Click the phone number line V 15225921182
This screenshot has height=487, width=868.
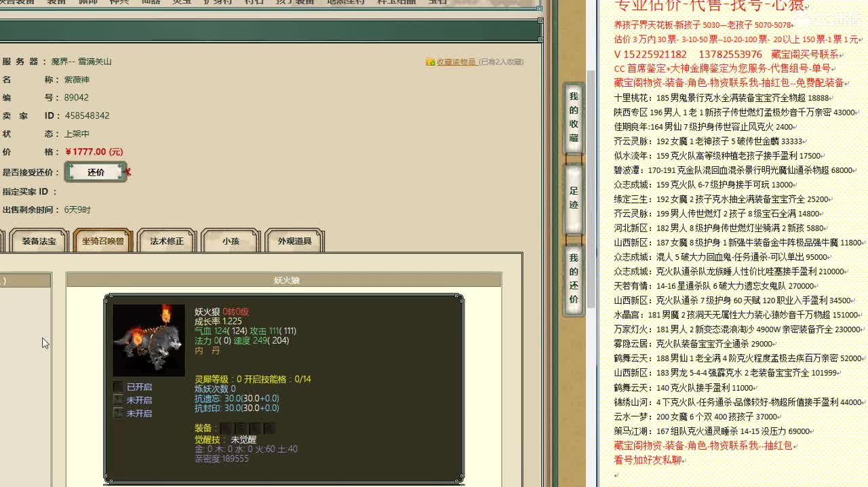tap(726, 54)
